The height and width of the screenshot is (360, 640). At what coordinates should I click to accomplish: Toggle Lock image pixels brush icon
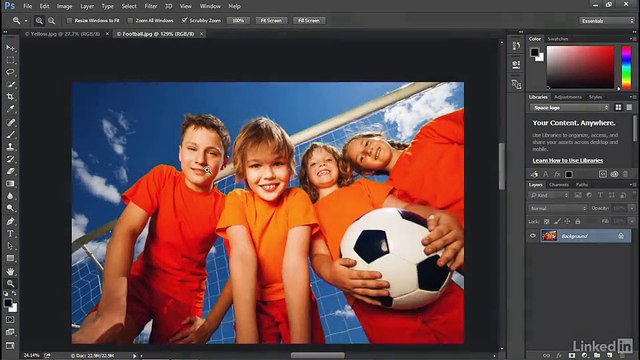point(557,221)
